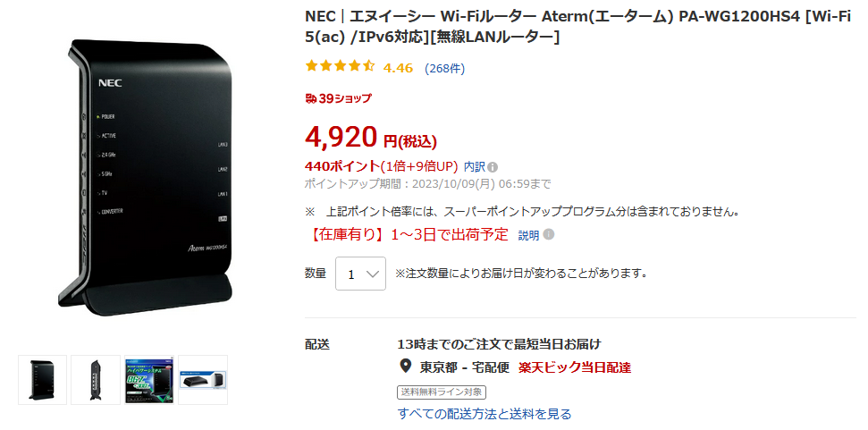
Task: Open the 内訳 points breakdown link
Action: coord(475,166)
